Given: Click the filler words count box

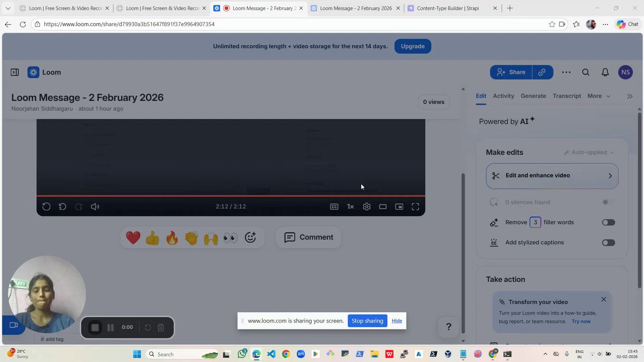Looking at the screenshot, I should pyautogui.click(x=535, y=222).
